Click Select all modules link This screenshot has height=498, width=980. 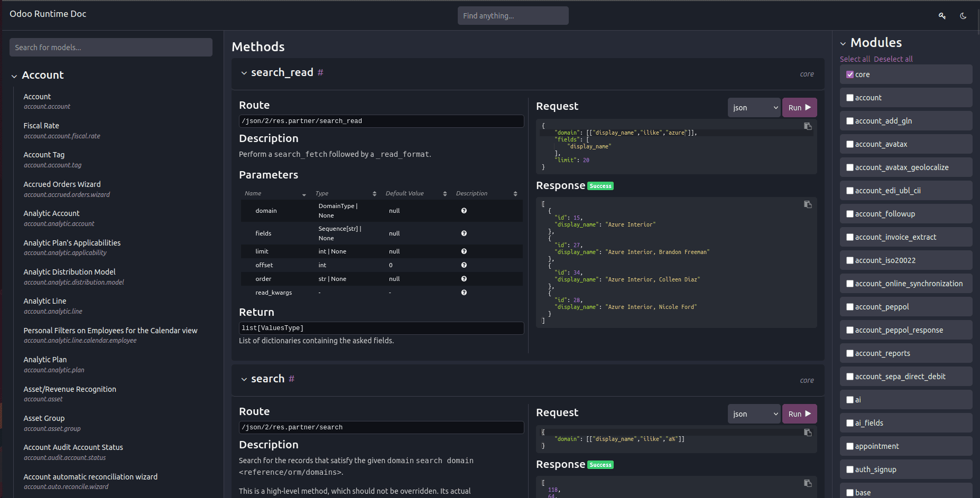(x=855, y=59)
